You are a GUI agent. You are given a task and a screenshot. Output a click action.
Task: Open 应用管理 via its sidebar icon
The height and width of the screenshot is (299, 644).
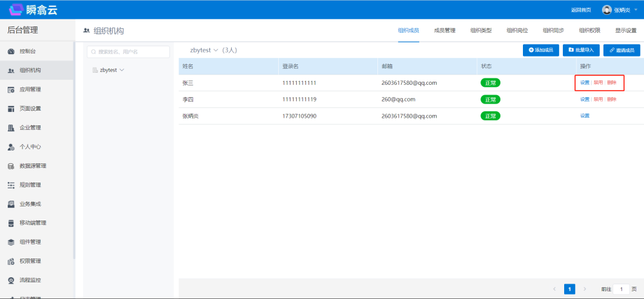(11, 89)
